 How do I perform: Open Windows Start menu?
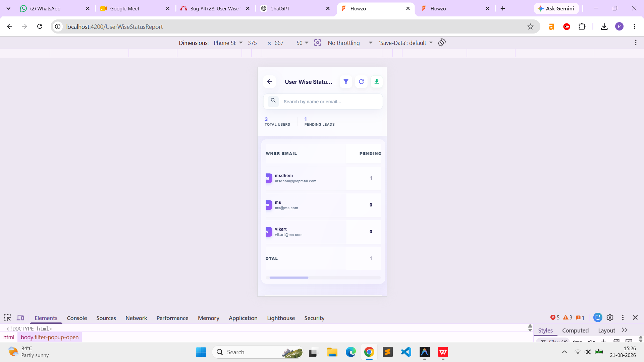pyautogui.click(x=201, y=352)
